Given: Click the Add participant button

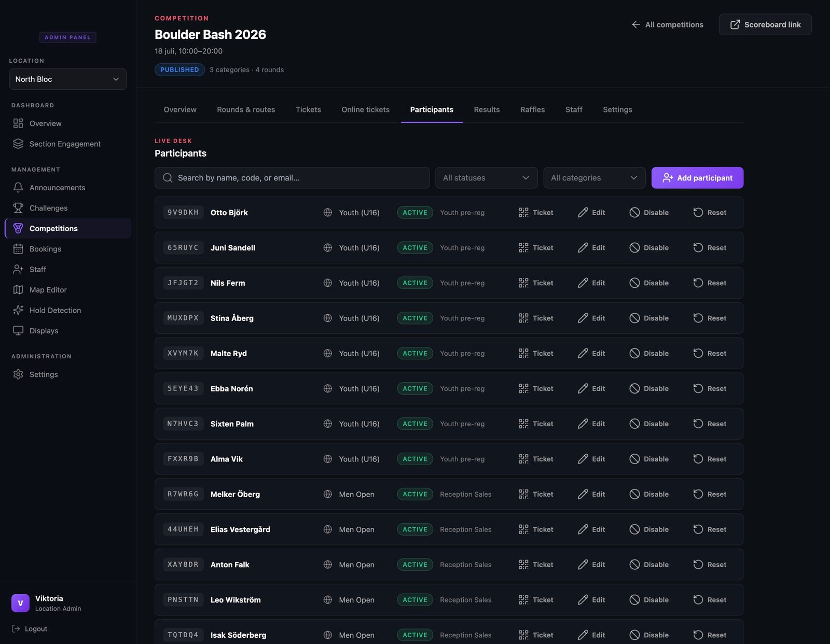Looking at the screenshot, I should click(x=697, y=178).
